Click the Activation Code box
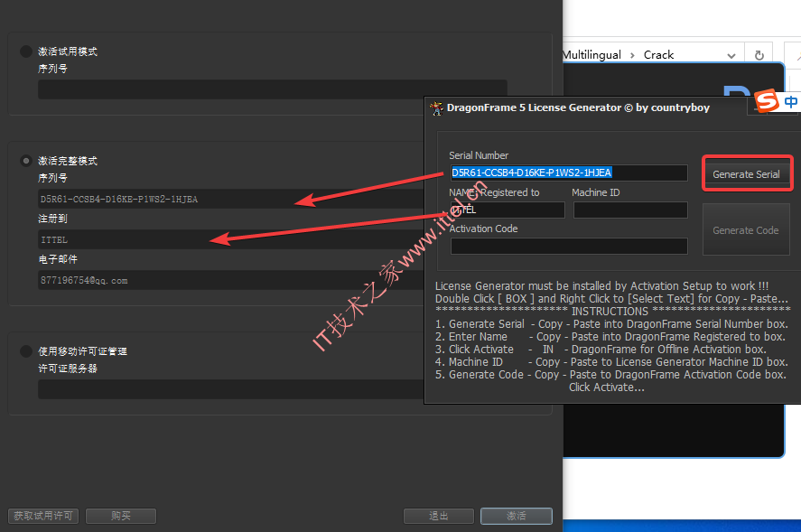 pyautogui.click(x=569, y=247)
